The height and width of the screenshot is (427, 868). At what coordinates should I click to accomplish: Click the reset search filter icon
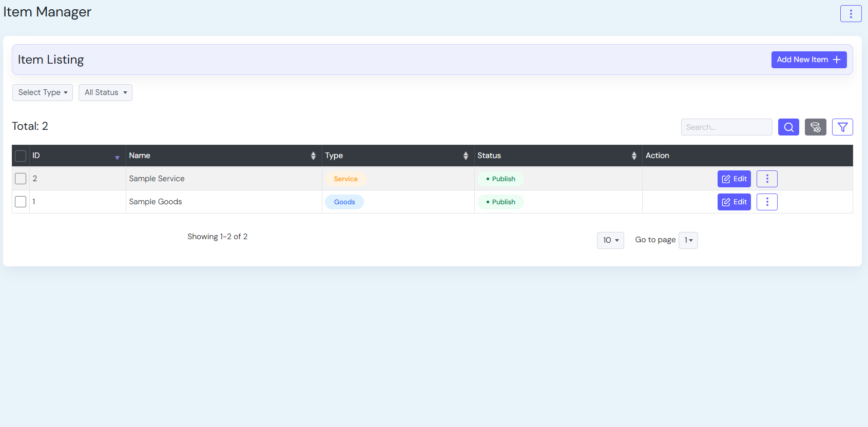point(815,127)
